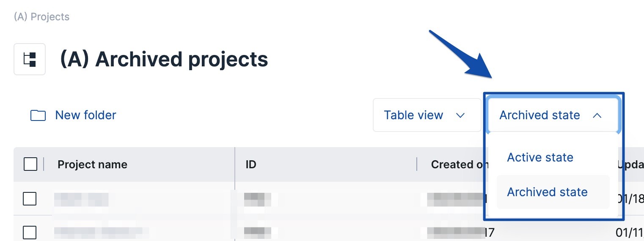This screenshot has width=644, height=241.
Task: Click the Archived state dropdown button label
Action: click(x=539, y=115)
